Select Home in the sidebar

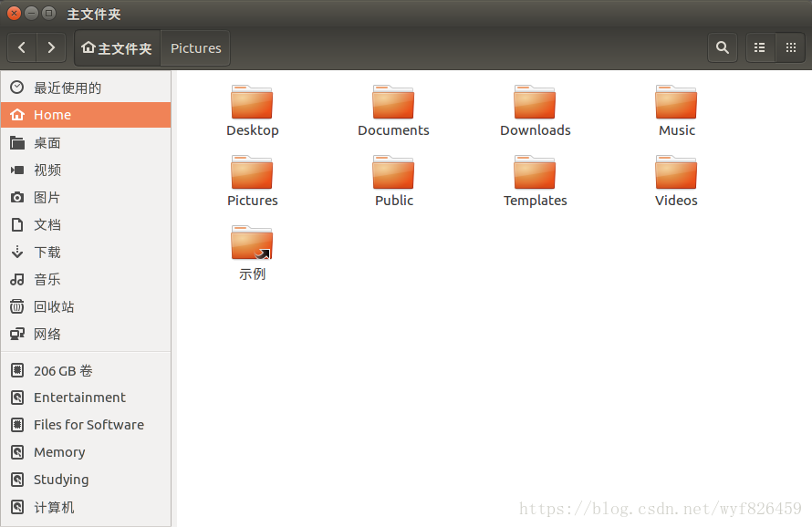[86, 115]
